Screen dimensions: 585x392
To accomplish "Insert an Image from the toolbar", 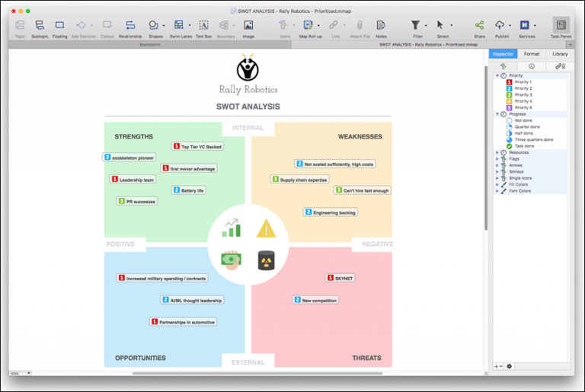I will [248, 25].
